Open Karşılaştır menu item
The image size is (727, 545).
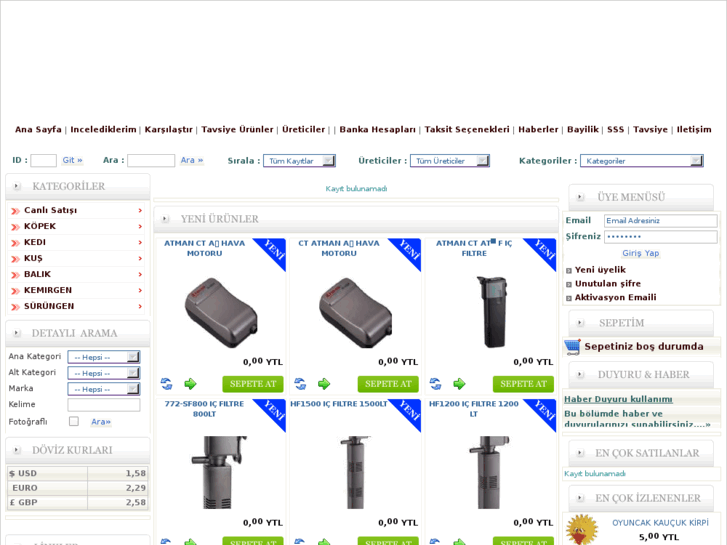coord(168,129)
